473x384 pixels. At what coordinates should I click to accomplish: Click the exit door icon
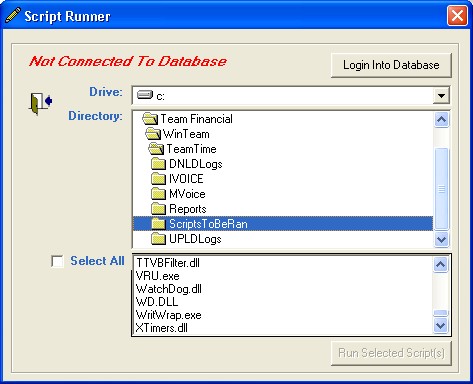[x=40, y=103]
